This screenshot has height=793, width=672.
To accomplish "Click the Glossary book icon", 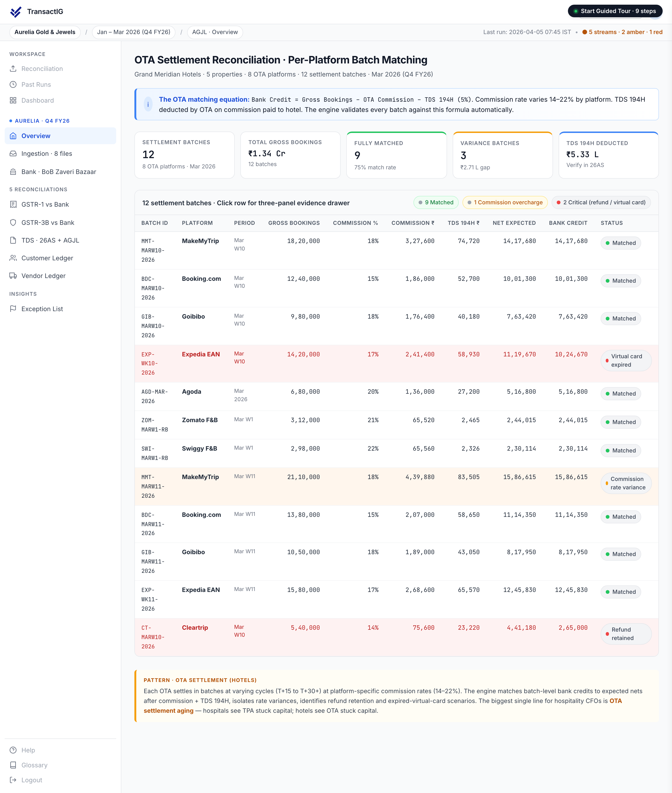I will tap(13, 765).
